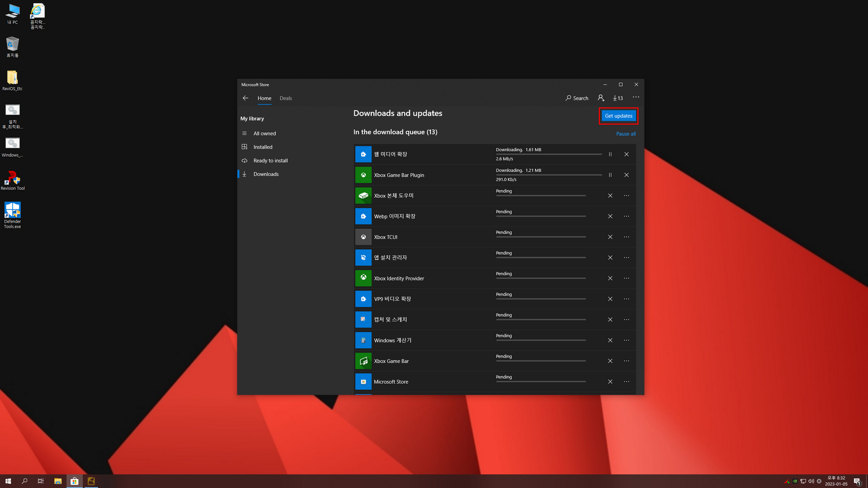Cancel the VP9 비디오 확장 pending download

tap(610, 299)
